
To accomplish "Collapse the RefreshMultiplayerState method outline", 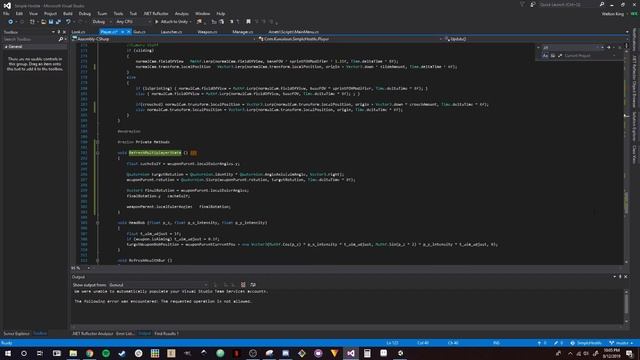I will point(98,153).
